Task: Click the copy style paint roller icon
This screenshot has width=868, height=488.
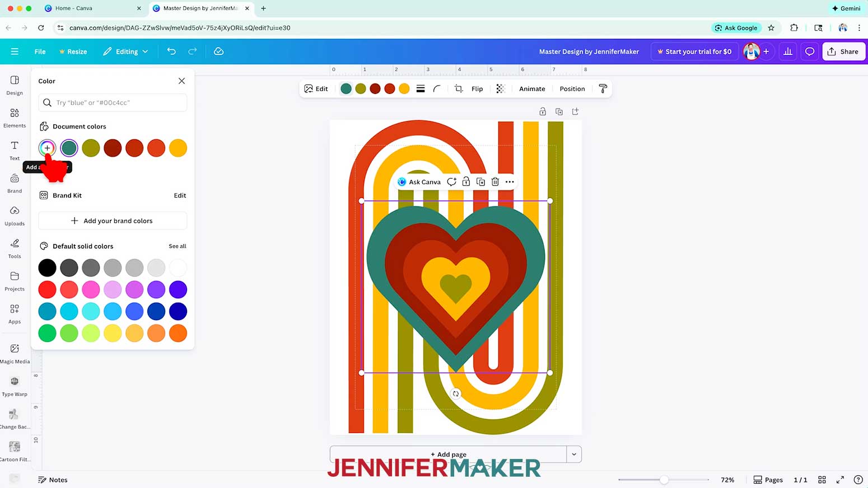Action: coord(603,89)
